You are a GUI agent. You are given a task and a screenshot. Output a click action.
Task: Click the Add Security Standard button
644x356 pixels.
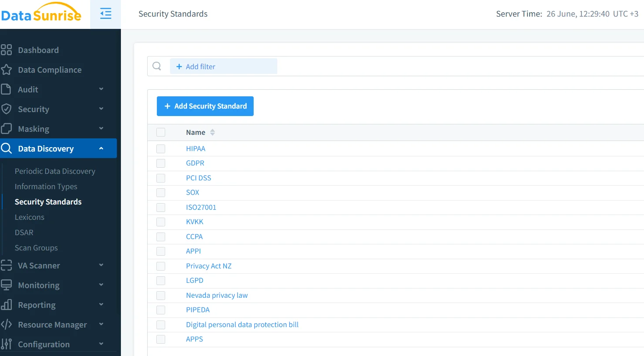click(x=205, y=106)
